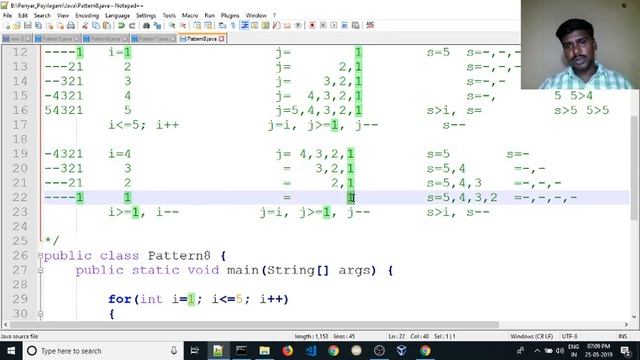Screen dimensions: 640x360
Task: Open the Document Map toolbar icon
Action: coord(266,26)
